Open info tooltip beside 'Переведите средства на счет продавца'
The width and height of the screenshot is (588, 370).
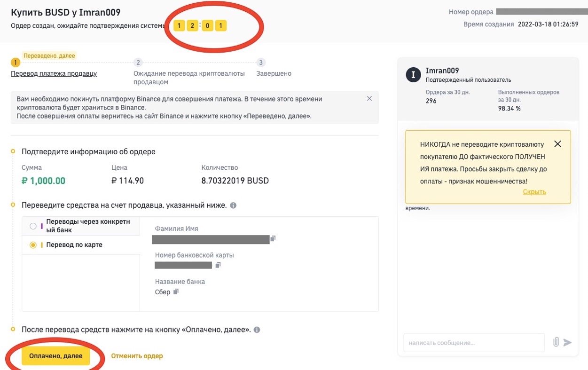coord(233,205)
